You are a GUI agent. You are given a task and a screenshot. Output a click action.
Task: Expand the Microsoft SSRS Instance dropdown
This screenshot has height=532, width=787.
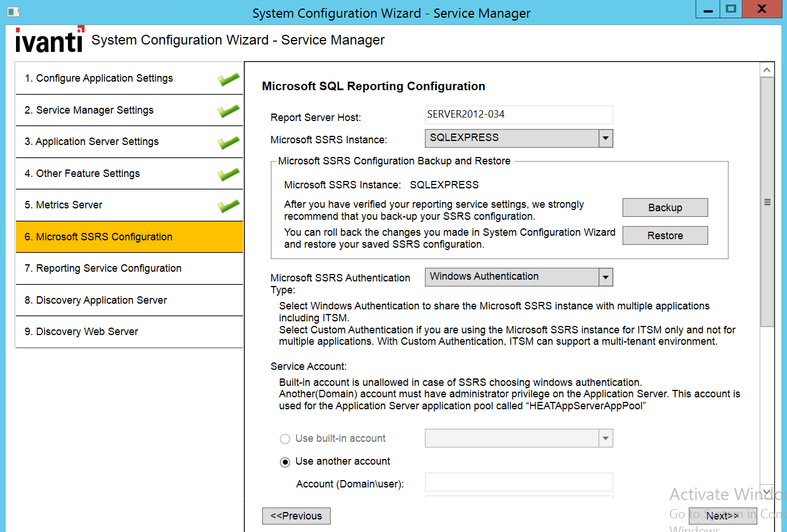pos(605,138)
